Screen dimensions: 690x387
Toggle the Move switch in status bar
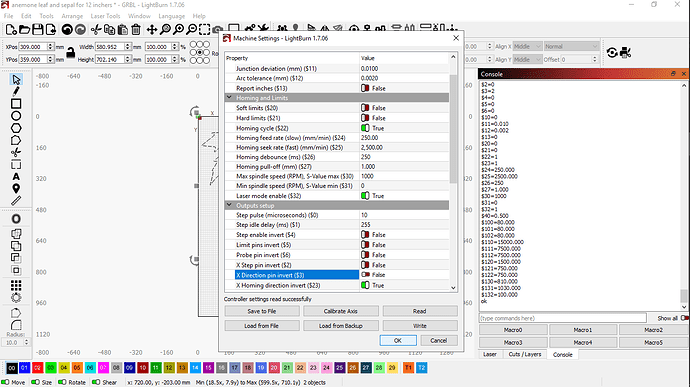click(x=5, y=382)
